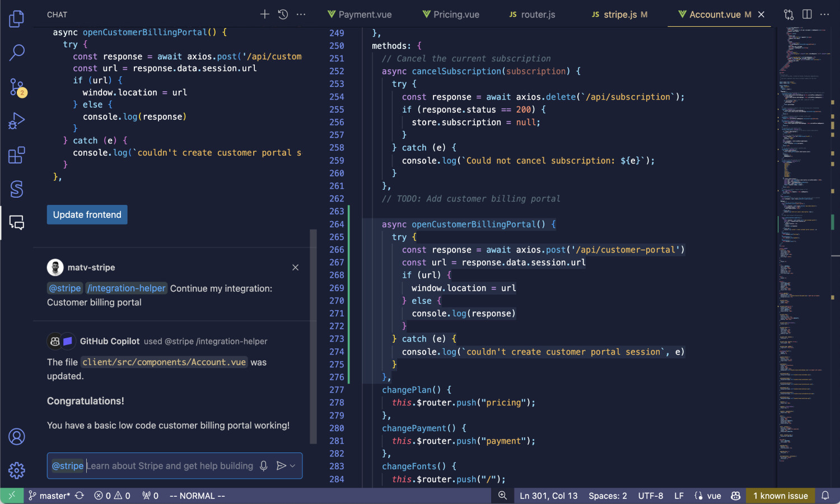
Task: Click the zoom magnifier icon in status bar
Action: tap(502, 496)
